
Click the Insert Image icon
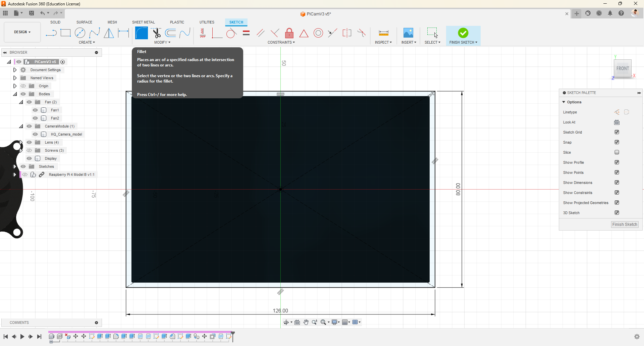pyautogui.click(x=408, y=33)
